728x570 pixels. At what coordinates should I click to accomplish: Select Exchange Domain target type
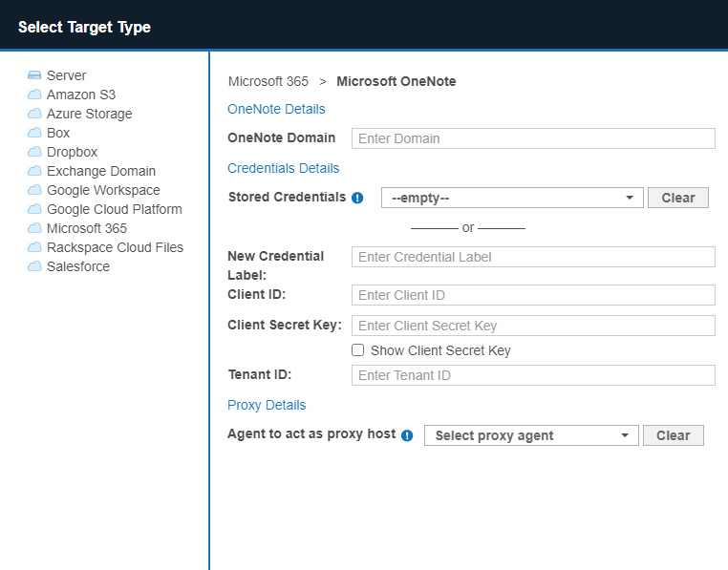[100, 171]
